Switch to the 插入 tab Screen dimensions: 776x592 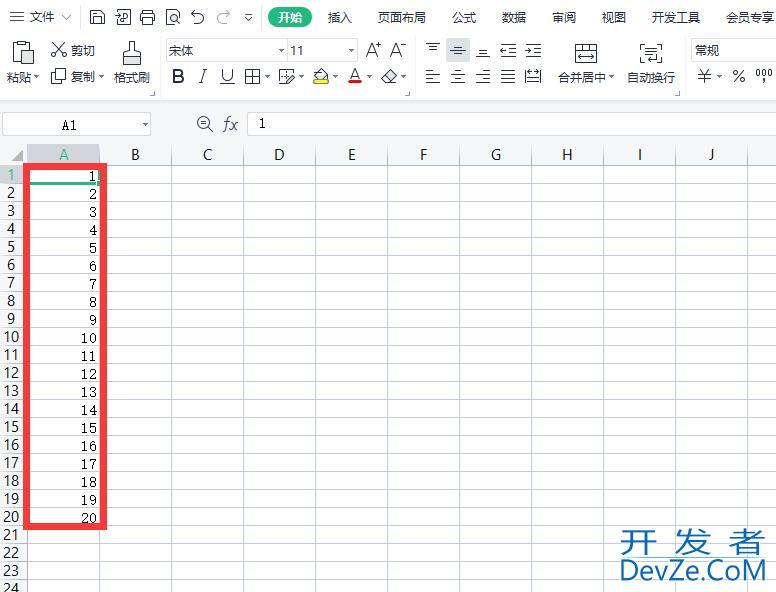point(340,17)
